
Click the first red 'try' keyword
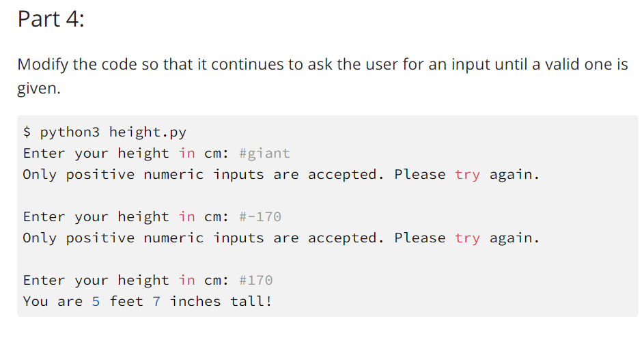tap(467, 175)
